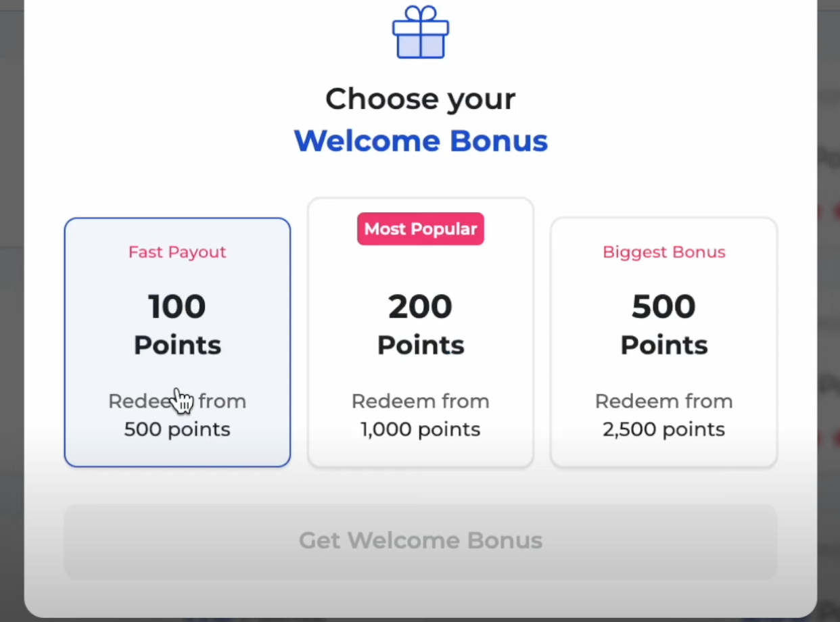Viewport: 840px width, 622px height.
Task: Click the bold 500 number
Action: coord(663,306)
